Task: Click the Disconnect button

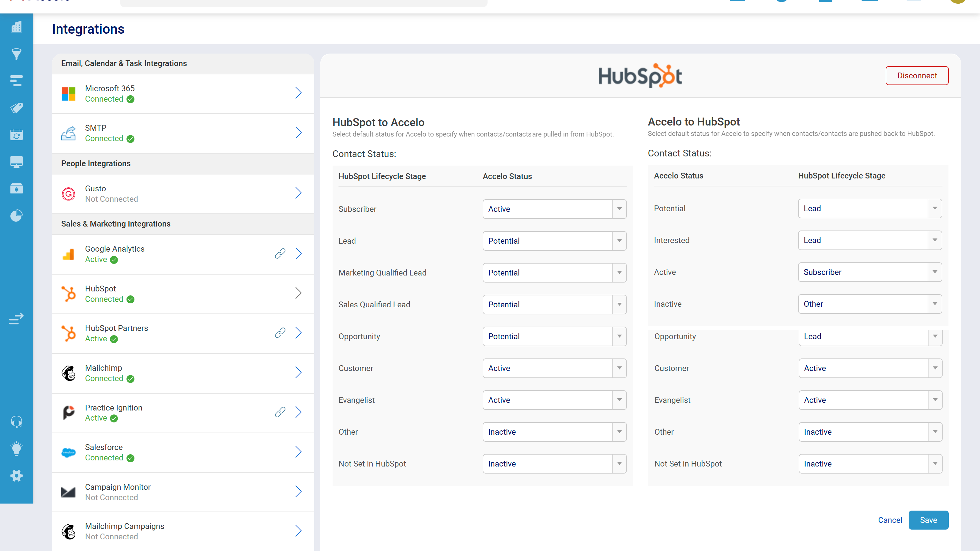Action: pos(917,76)
